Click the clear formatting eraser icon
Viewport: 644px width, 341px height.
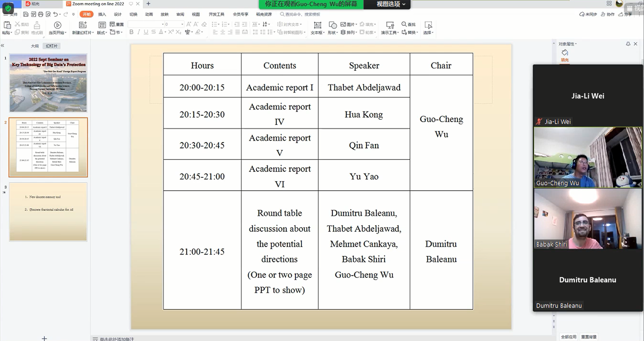204,24
